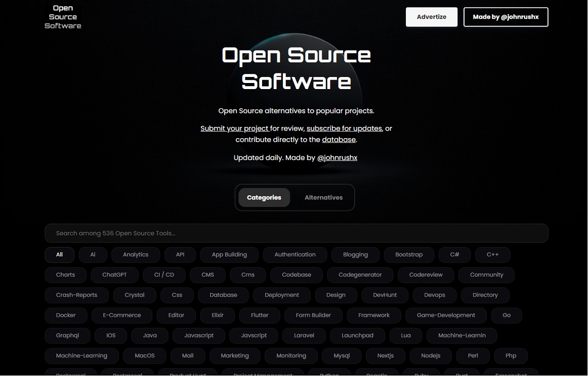Toggle the Authentication category chip
This screenshot has width=588, height=376.
[x=295, y=255]
